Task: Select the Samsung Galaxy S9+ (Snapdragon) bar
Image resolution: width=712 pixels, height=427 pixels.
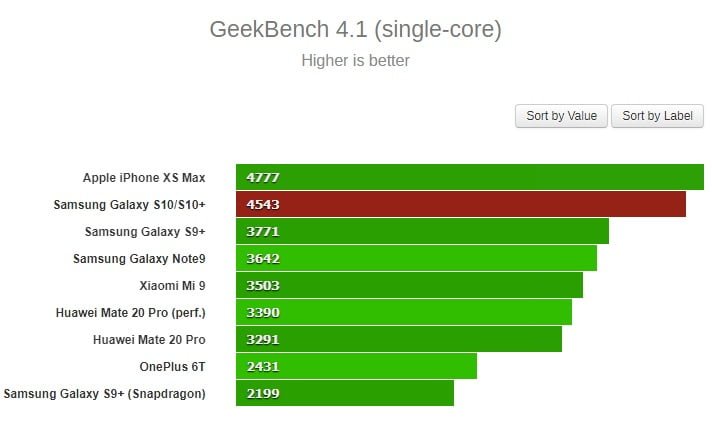Action: point(344,394)
